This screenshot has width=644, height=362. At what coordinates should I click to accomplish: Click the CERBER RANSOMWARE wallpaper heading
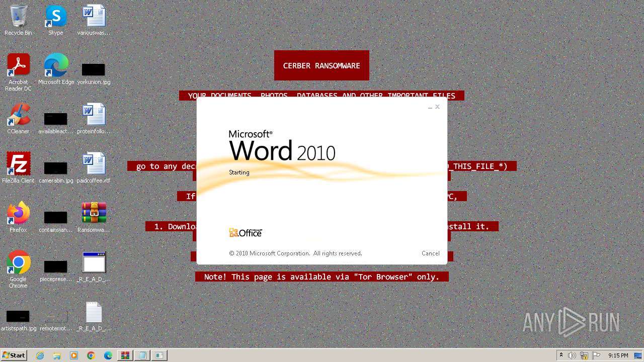click(321, 65)
